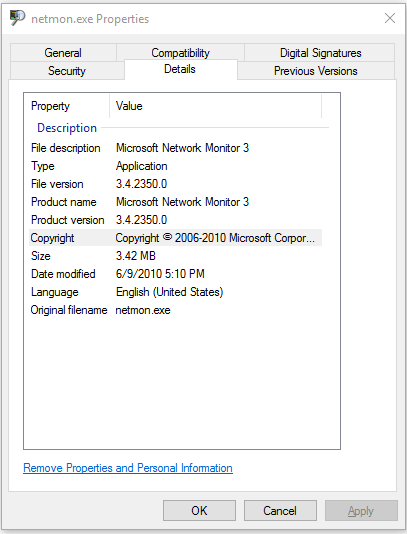Select the Original filename property label
Viewport: 407px width, 534px height.
(69, 310)
